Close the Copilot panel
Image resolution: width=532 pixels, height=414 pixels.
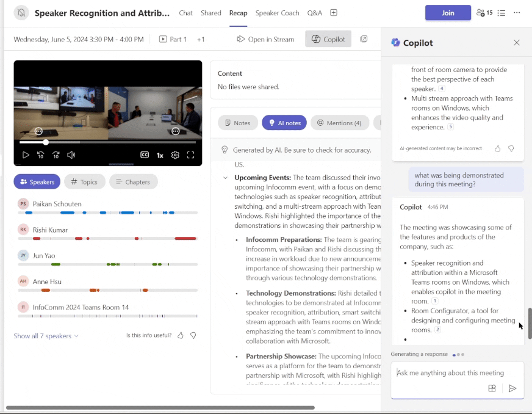point(516,43)
